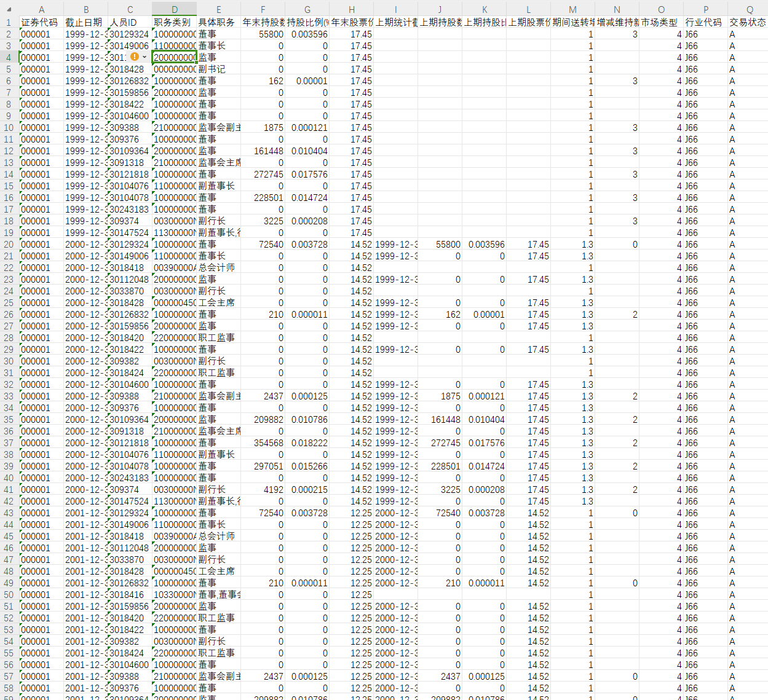
Task: Select cell with 354568 in row 37
Action: click(x=263, y=443)
